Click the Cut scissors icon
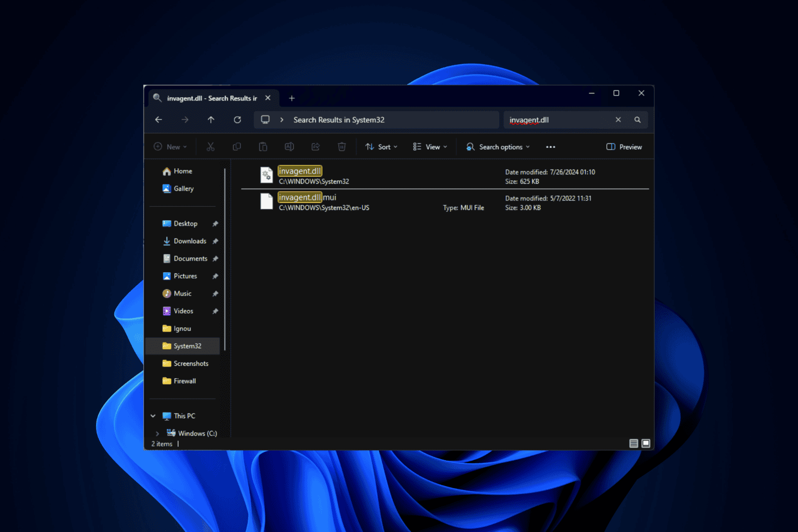Viewport: 798px width, 532px height. 210,147
